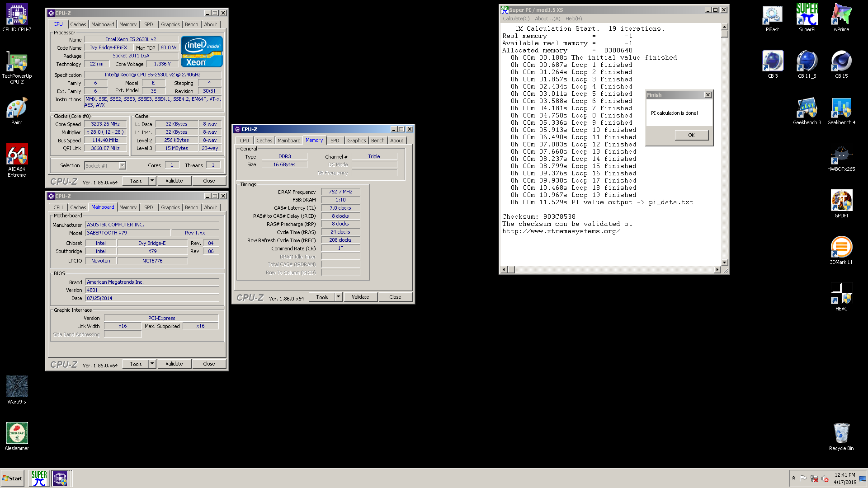Click Validate in top-left CPU-Z window
This screenshot has width=868, height=488.
(x=174, y=181)
